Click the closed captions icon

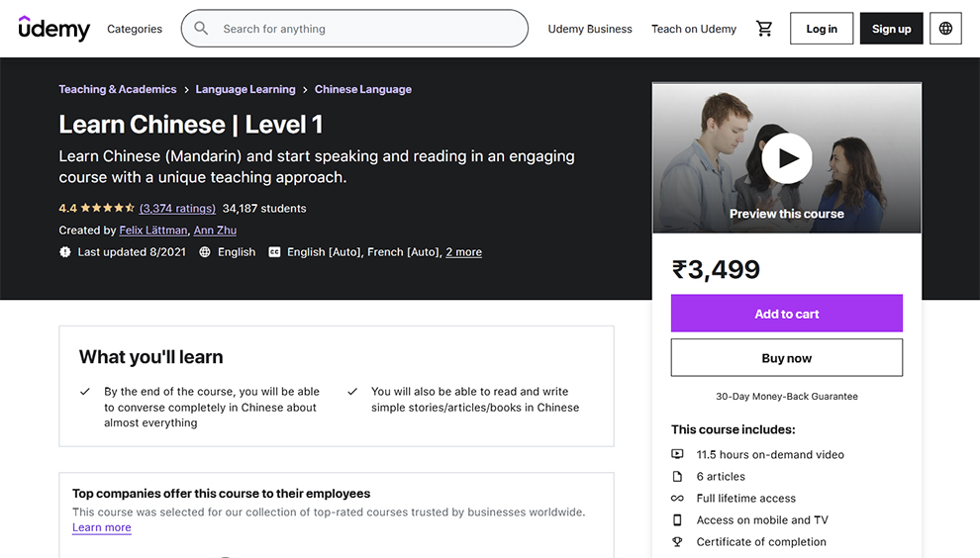274,252
